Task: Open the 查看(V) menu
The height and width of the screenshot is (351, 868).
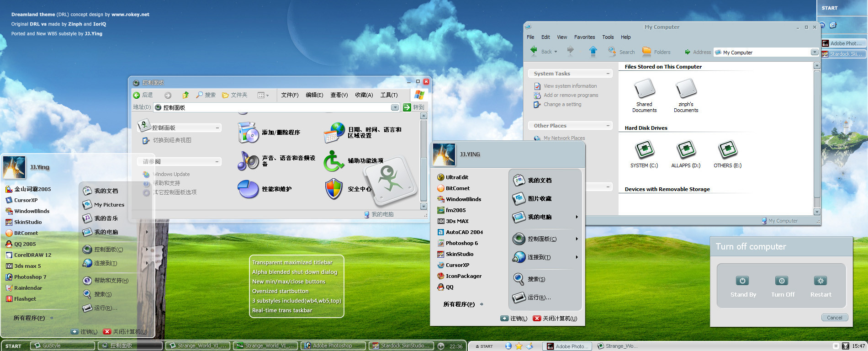Action: pyautogui.click(x=339, y=95)
